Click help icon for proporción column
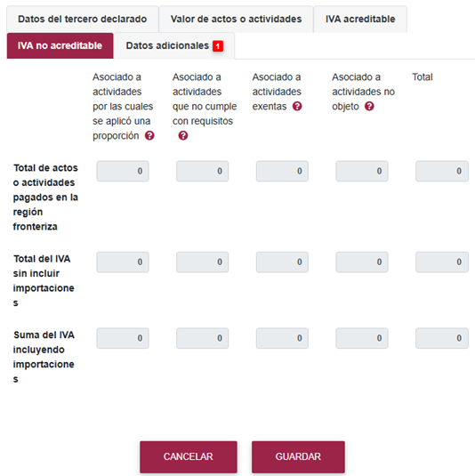The image size is (475, 476). point(149,135)
